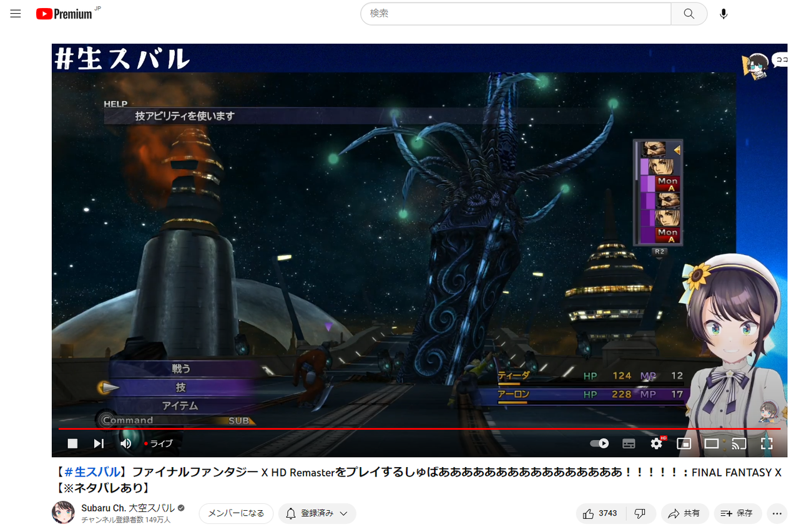Enter fullscreen mode

[767, 443]
